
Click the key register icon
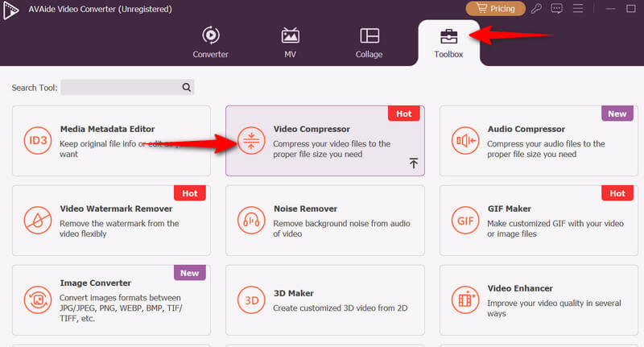[x=536, y=9]
